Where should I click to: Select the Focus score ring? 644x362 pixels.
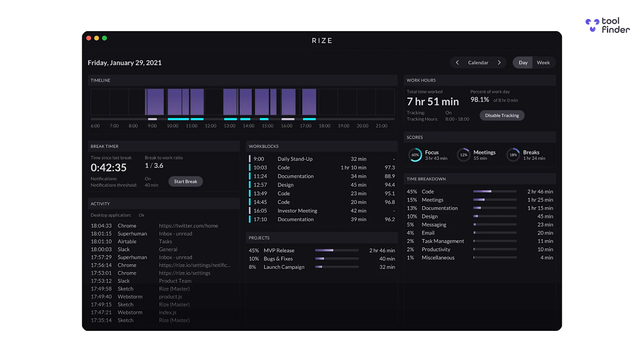[415, 155]
